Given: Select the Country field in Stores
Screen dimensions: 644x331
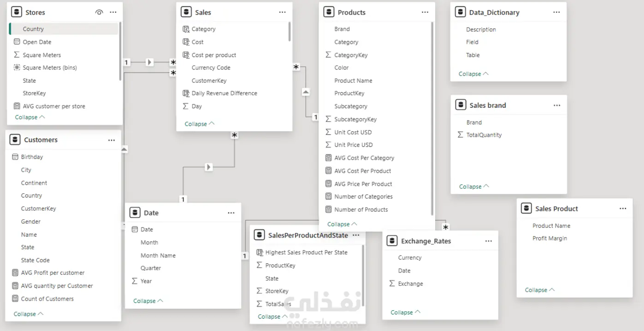Looking at the screenshot, I should 33,29.
